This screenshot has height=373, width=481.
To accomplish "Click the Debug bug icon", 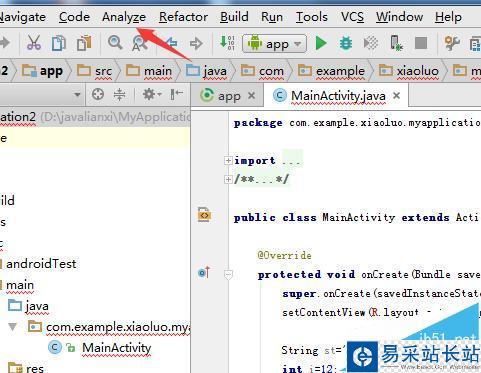I will click(x=346, y=43).
